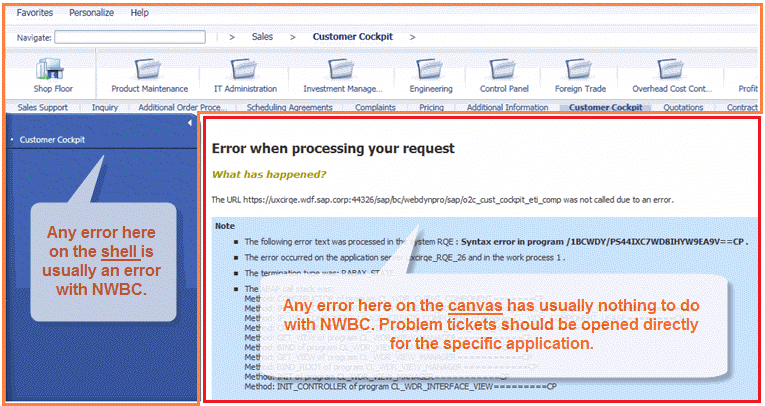The height and width of the screenshot is (406, 765).
Task: Switch to the Inquiry tab
Action: coord(105,107)
